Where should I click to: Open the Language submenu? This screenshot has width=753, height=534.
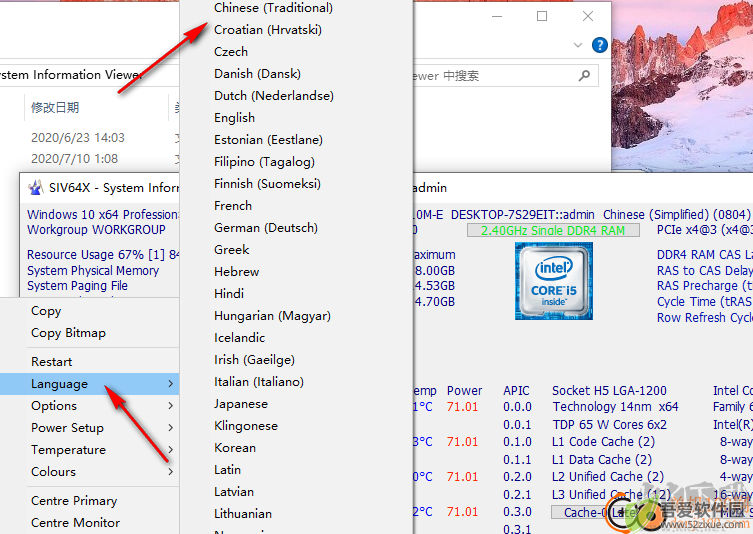pyautogui.click(x=89, y=384)
